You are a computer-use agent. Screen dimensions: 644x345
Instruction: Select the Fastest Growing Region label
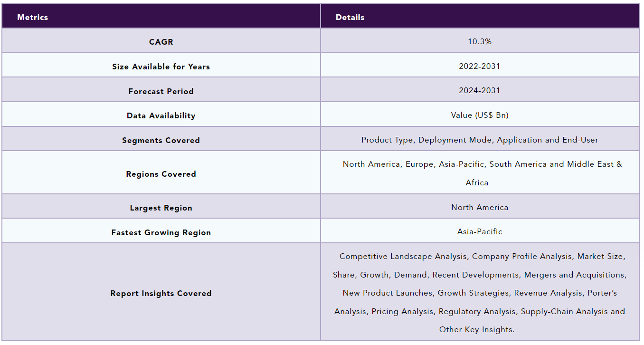point(161,232)
